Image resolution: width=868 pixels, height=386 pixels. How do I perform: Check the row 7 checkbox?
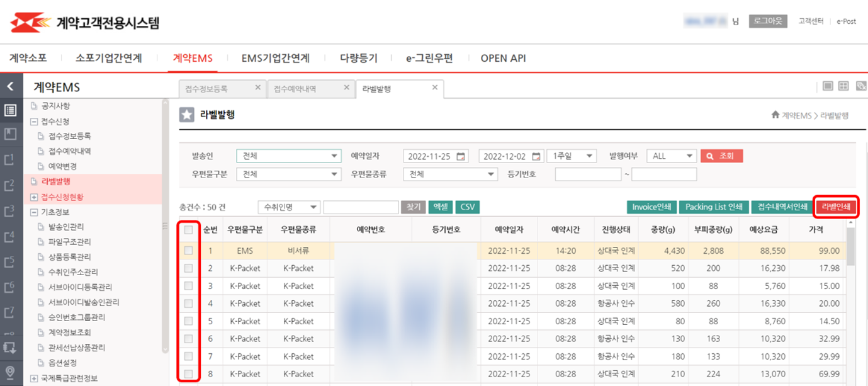188,356
